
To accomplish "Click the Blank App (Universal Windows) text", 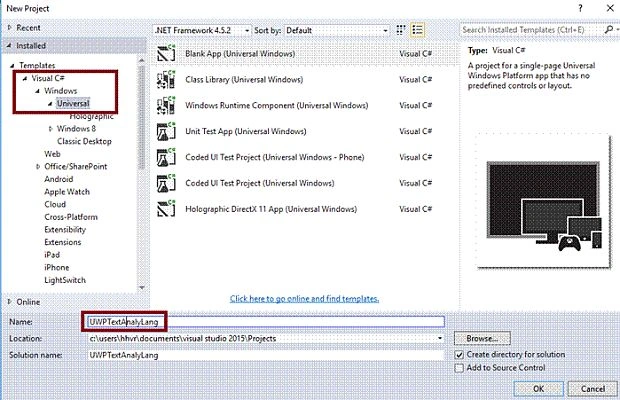I will pyautogui.click(x=240, y=53).
